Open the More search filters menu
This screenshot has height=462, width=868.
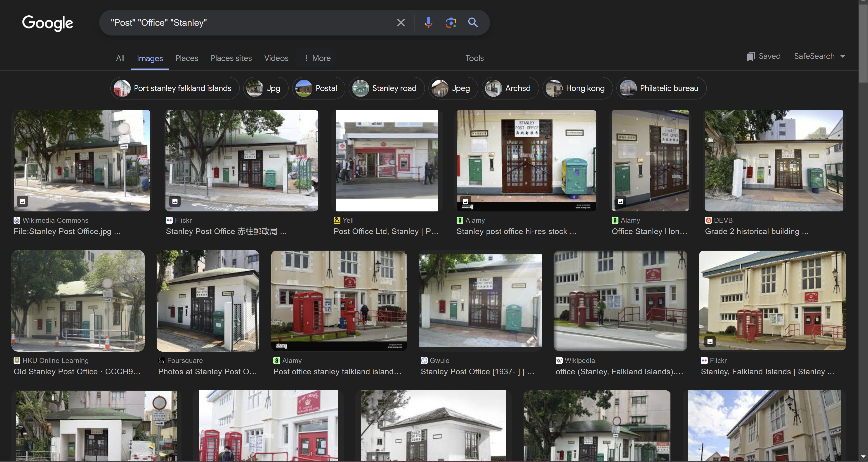tap(317, 58)
